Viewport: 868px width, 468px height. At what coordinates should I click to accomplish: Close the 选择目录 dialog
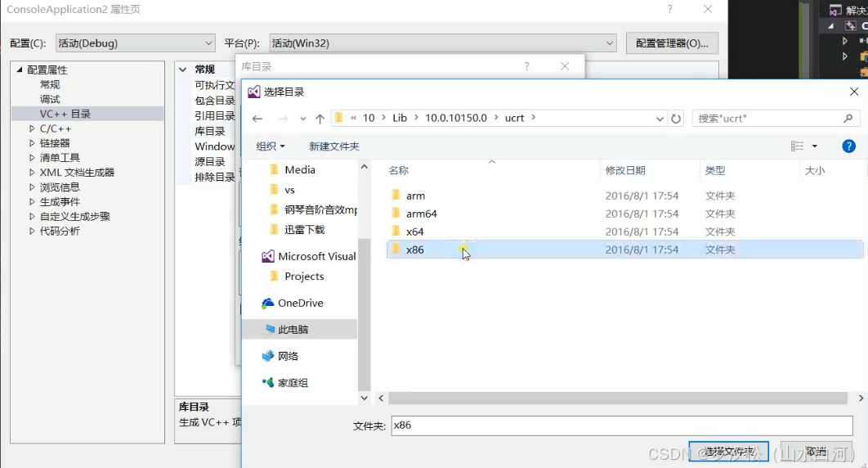tap(854, 92)
